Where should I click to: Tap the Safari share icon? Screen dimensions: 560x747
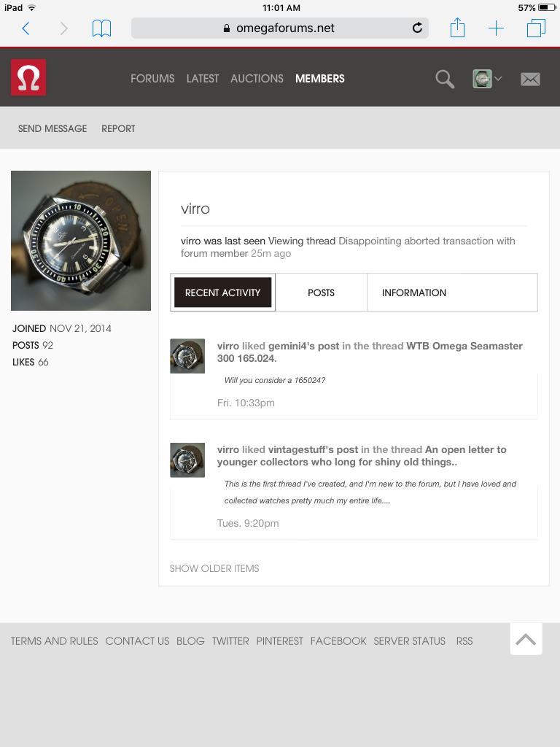click(x=457, y=28)
